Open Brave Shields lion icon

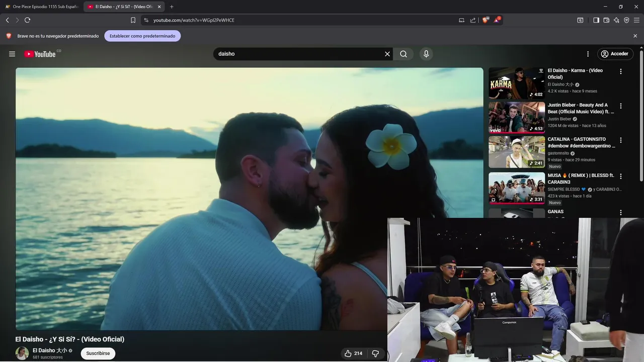(486, 20)
